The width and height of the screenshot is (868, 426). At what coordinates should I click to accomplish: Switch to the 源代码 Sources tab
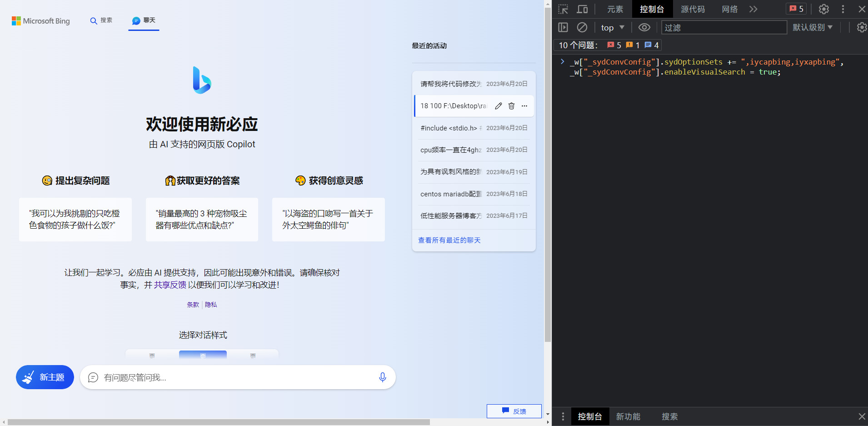(x=693, y=9)
